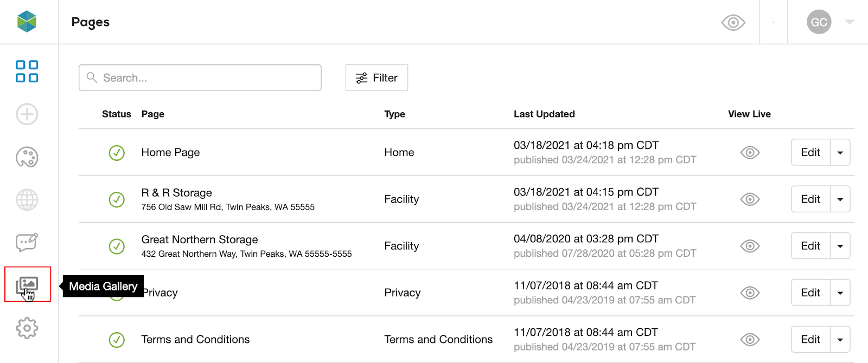View live Home Page via eye icon
Image resolution: width=868 pixels, height=363 pixels.
click(750, 153)
